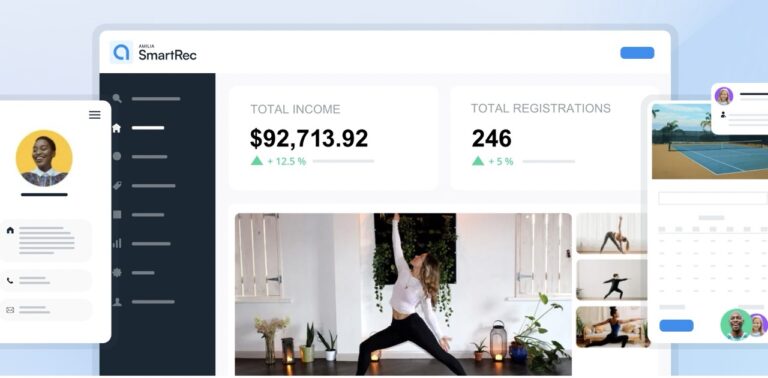Click the circle icon below home
The image size is (768, 378).
tap(117, 156)
